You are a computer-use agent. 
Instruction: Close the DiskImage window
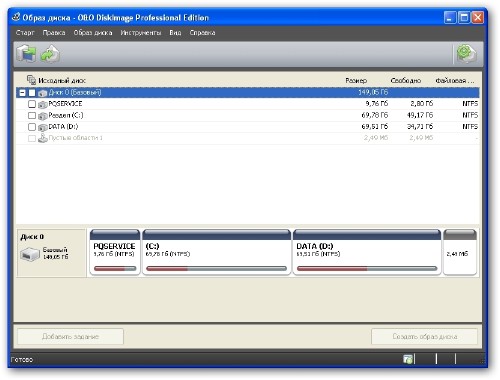click(477, 17)
